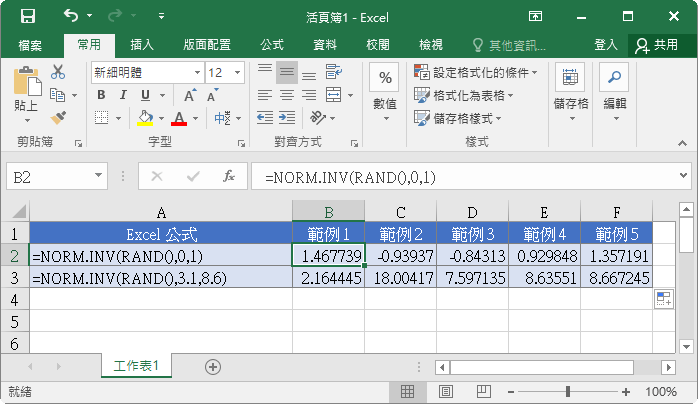Click the Merge and Center icon

coord(333,95)
